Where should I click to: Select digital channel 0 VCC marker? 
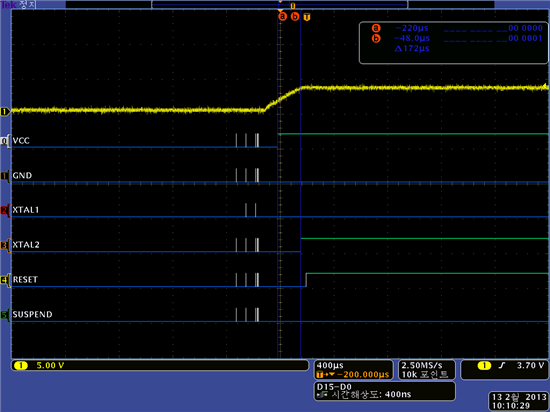[x=4, y=141]
